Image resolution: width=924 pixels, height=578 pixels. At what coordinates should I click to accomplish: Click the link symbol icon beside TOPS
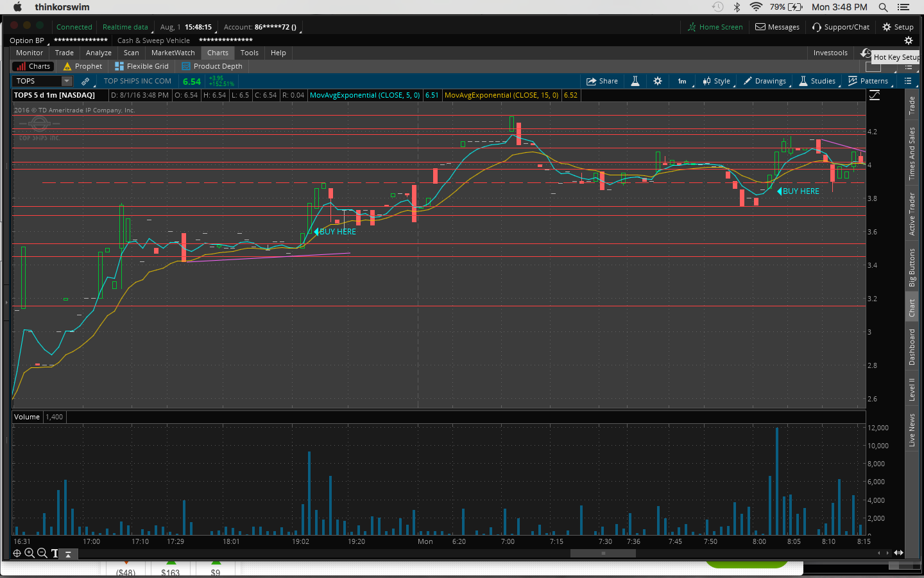point(85,81)
